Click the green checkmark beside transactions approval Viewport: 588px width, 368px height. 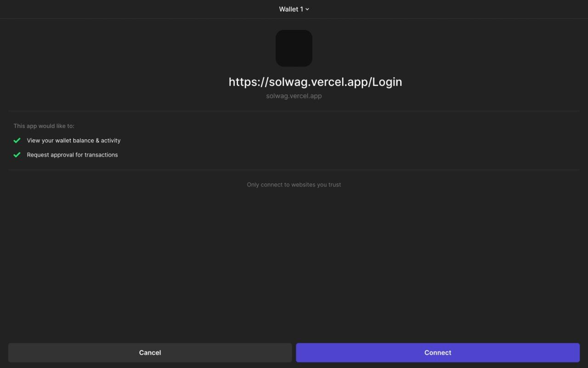pyautogui.click(x=17, y=155)
